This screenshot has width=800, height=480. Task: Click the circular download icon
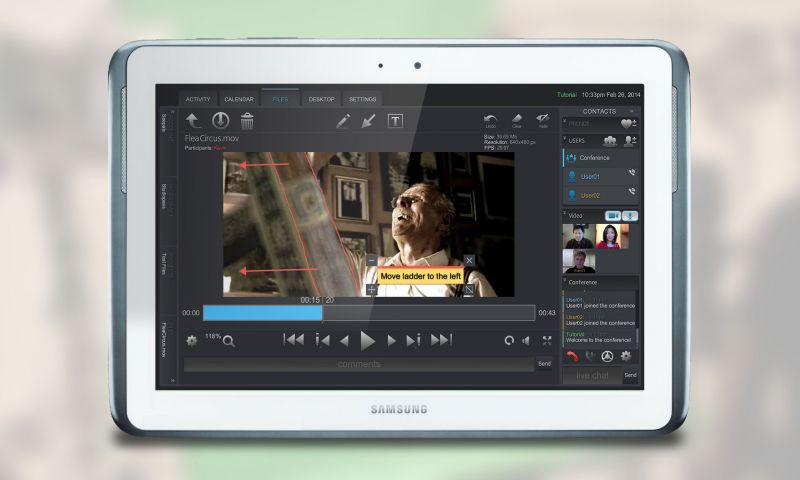coord(220,120)
